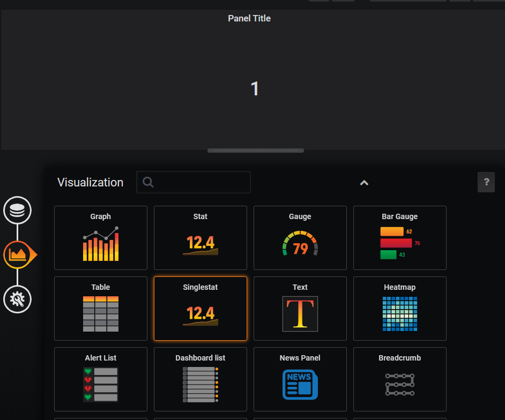Viewport: 505px width, 420px height.
Task: Pick the Alert List visualization
Action: 101,379
